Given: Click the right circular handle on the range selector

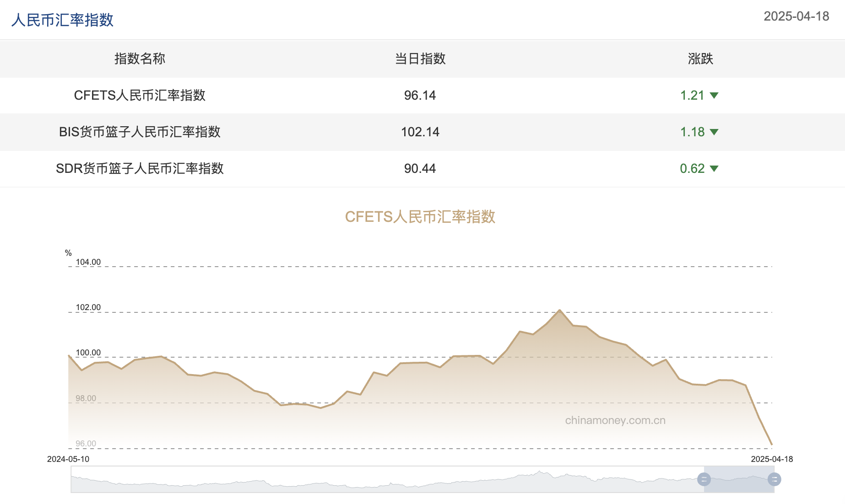Looking at the screenshot, I should tap(774, 479).
